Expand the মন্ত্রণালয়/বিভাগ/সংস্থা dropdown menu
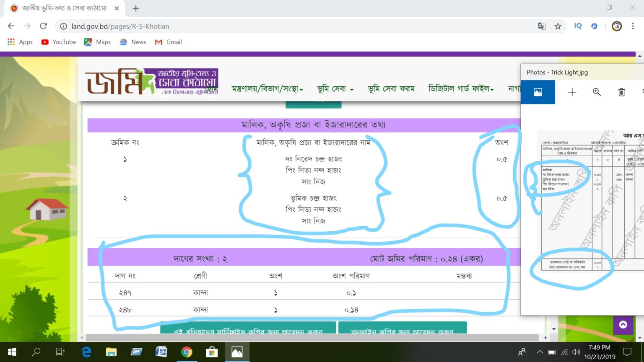Viewport: 644px width, 362px height. click(267, 89)
